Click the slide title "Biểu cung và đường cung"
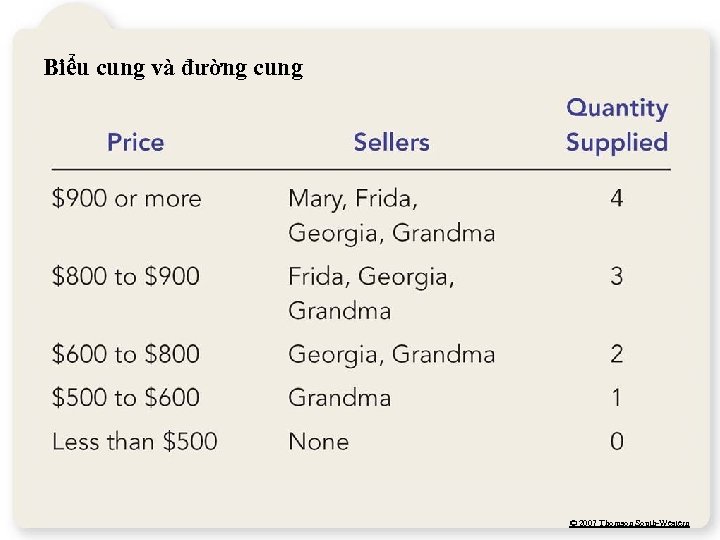 [173, 68]
